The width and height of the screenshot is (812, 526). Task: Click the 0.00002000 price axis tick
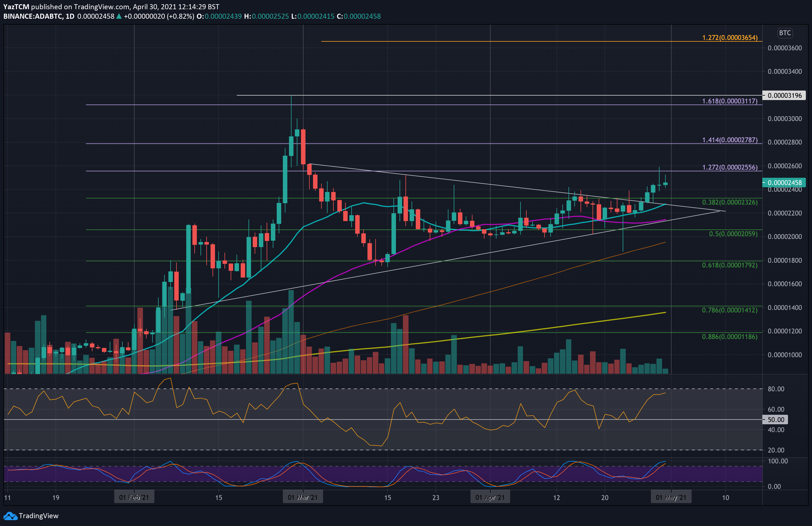(785, 237)
